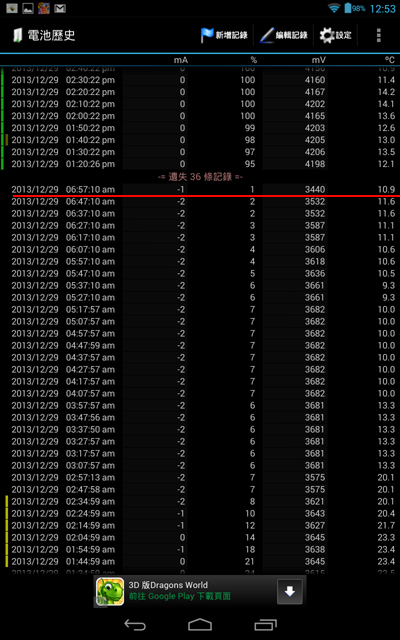400x640 pixels.
Task: Select the 02:30:22 pm record row
Action: coord(200,80)
